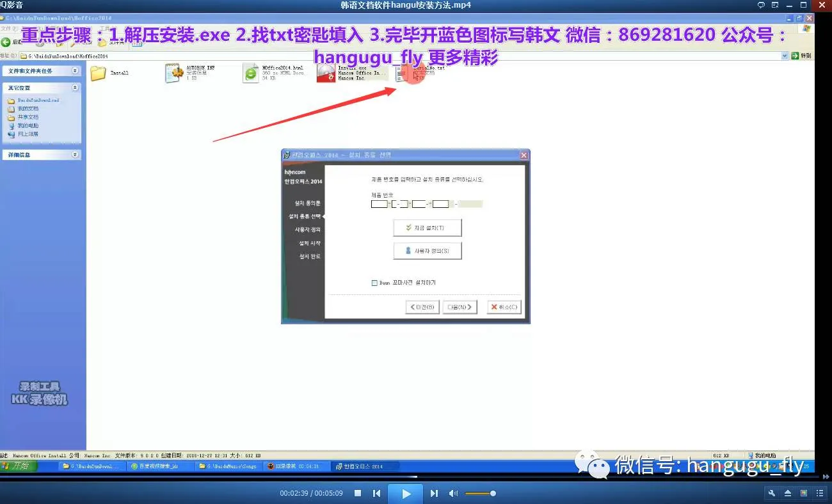Viewport: 832px width, 504px height.
Task: Open the player settings wrench icon
Action: click(772, 493)
